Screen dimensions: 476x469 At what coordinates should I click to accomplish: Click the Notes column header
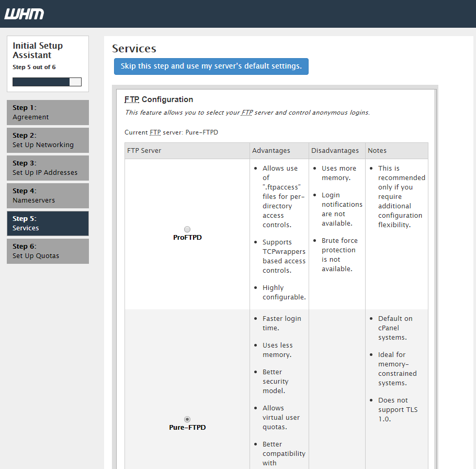(x=397, y=151)
